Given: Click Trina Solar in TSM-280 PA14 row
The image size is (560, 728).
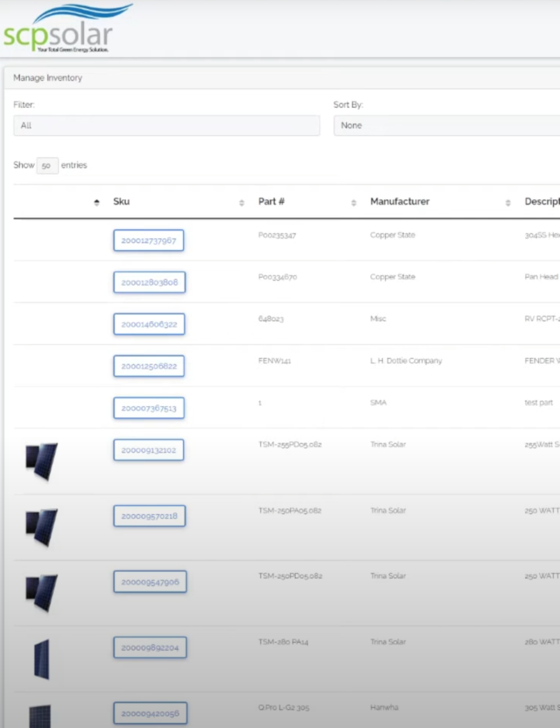Looking at the screenshot, I should point(388,642).
